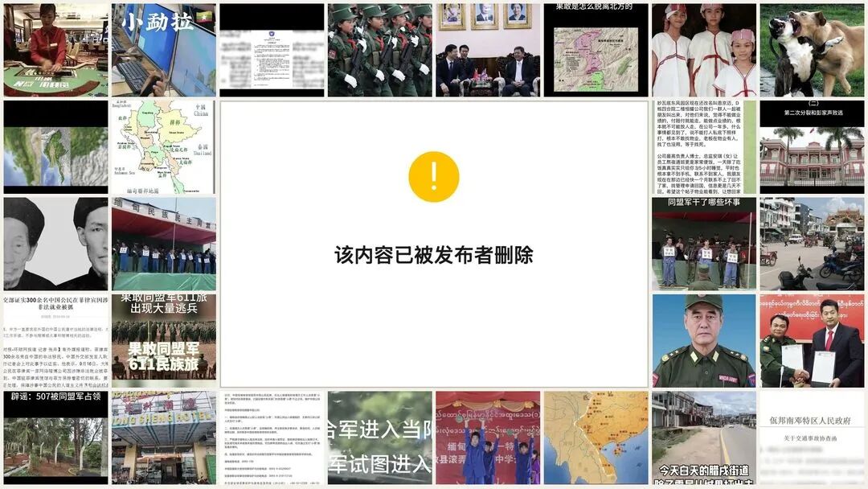The width and height of the screenshot is (868, 489).
Task: Open the long Chinese text post thumbnail
Action: tap(703, 147)
